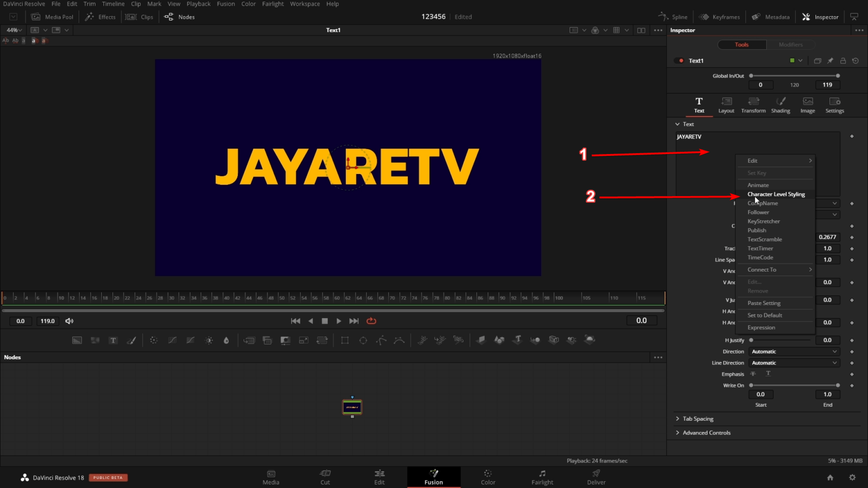Image resolution: width=868 pixels, height=488 pixels.
Task: Open the Keyframes panel
Action: 719,16
